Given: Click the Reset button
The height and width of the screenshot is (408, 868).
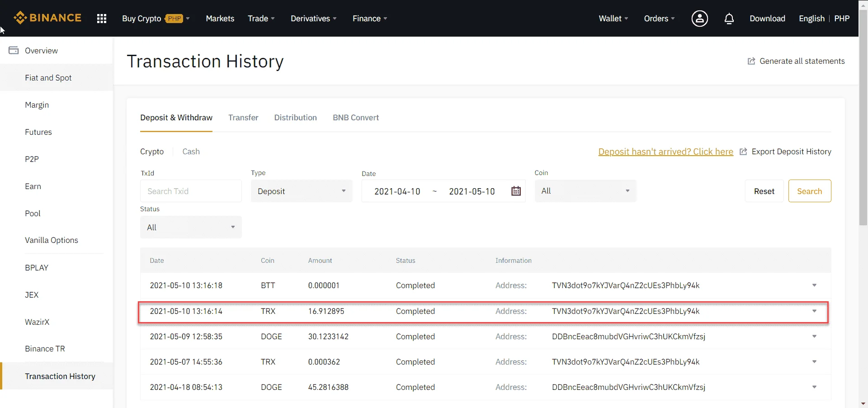Looking at the screenshot, I should click(x=764, y=191).
